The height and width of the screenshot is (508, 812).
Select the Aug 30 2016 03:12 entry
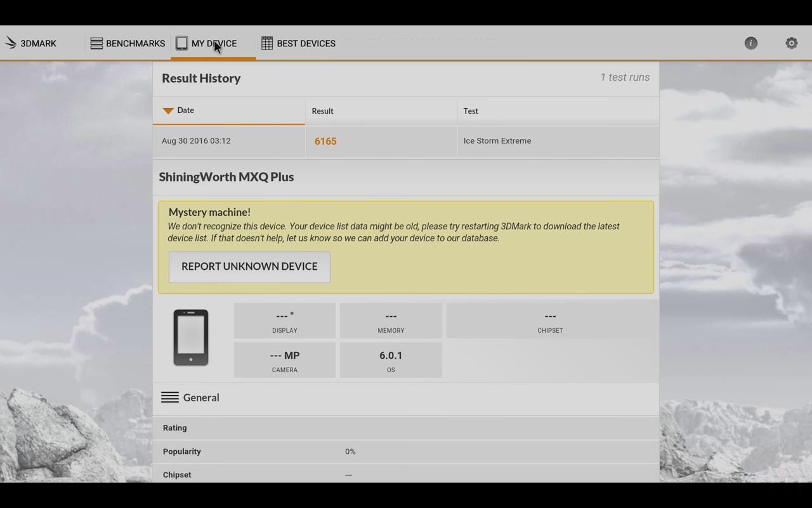196,141
